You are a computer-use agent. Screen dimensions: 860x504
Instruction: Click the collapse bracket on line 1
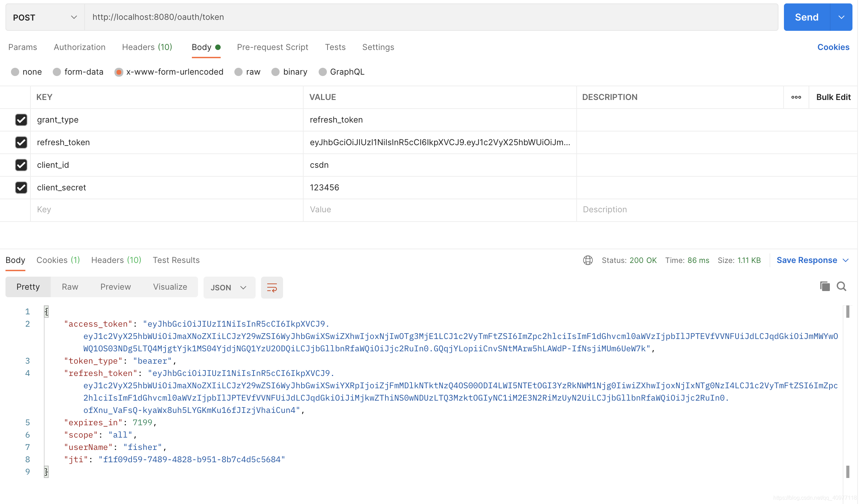click(46, 312)
